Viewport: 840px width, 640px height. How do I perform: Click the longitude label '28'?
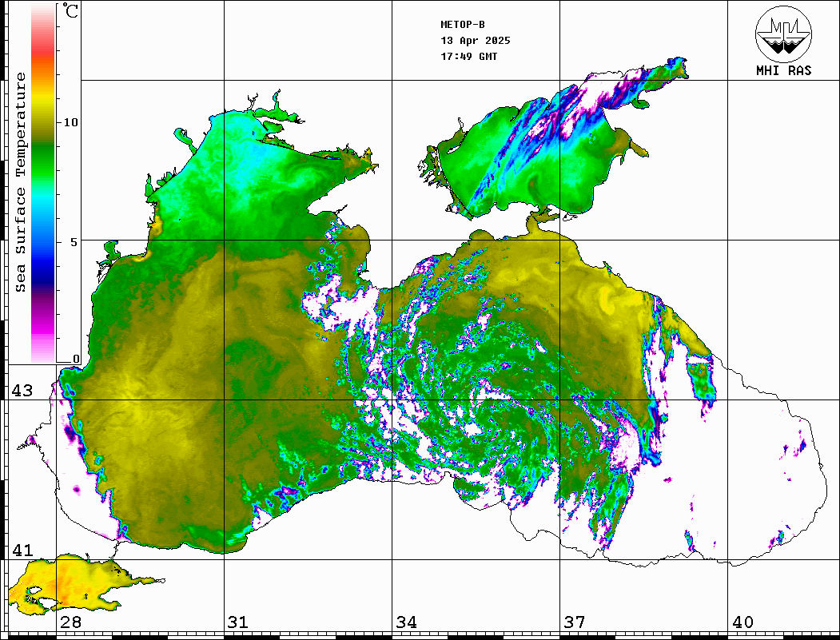pyautogui.click(x=70, y=622)
